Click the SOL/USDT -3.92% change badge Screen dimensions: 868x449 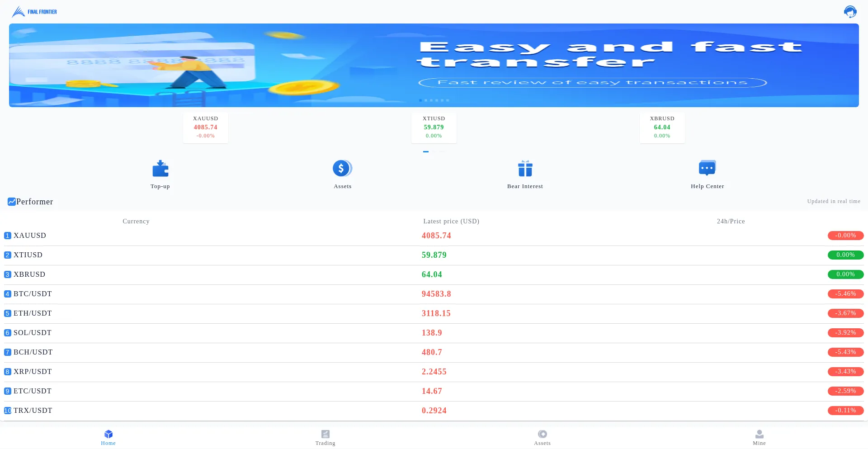pos(845,333)
